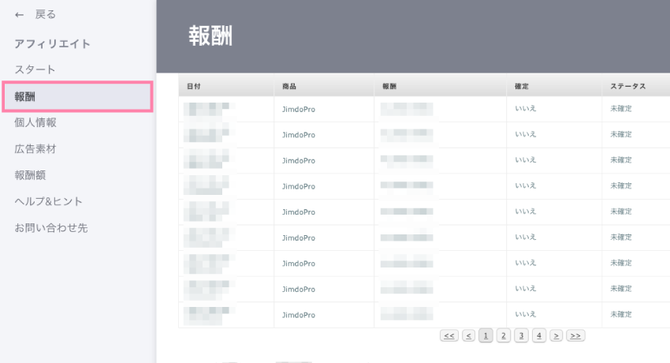Jump to last page with >> button

(x=576, y=336)
